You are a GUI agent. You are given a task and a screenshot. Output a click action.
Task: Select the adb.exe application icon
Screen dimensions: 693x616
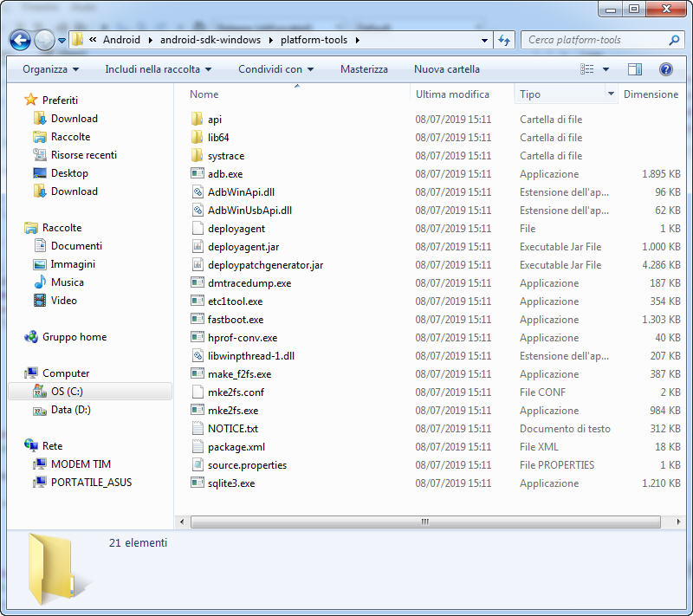tap(198, 173)
